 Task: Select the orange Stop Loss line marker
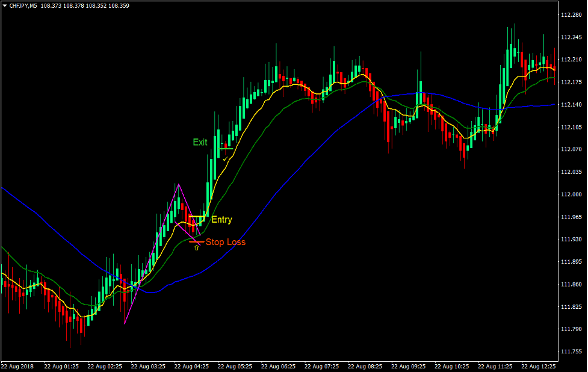tap(196, 241)
